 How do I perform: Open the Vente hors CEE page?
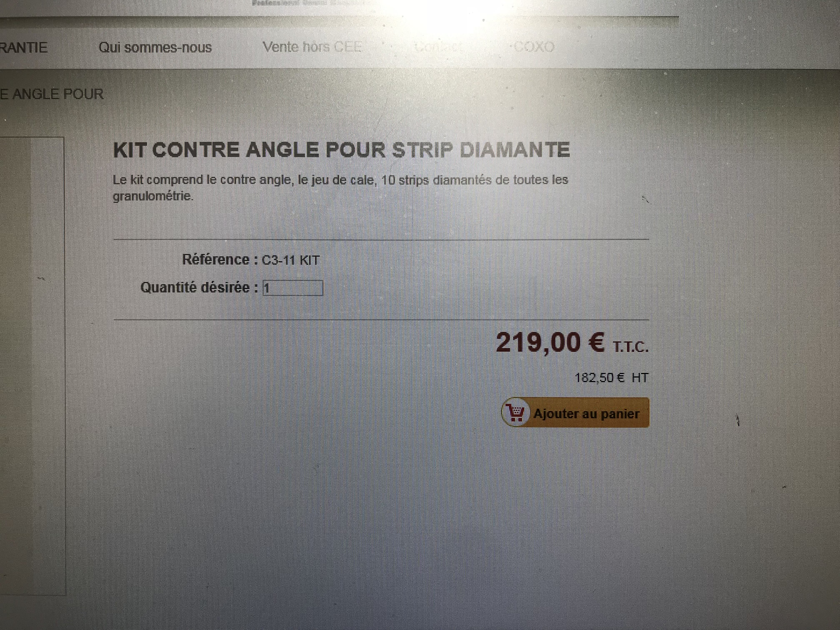312,47
